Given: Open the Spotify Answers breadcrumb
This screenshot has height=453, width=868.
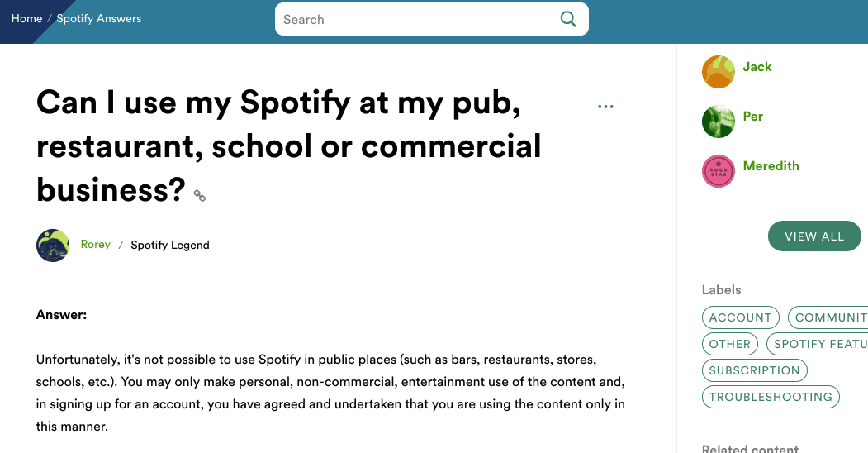Looking at the screenshot, I should 98,18.
